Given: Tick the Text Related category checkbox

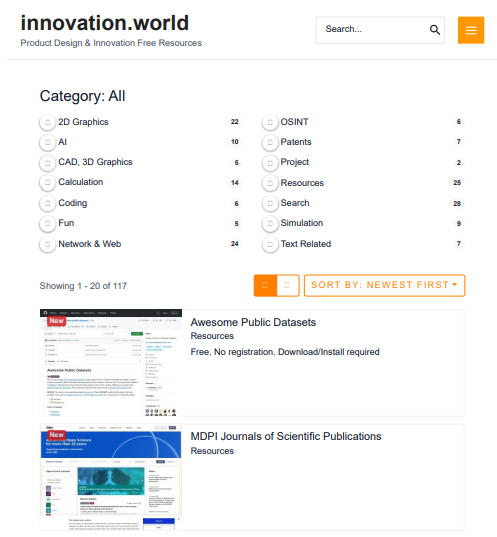Looking at the screenshot, I should (270, 245).
